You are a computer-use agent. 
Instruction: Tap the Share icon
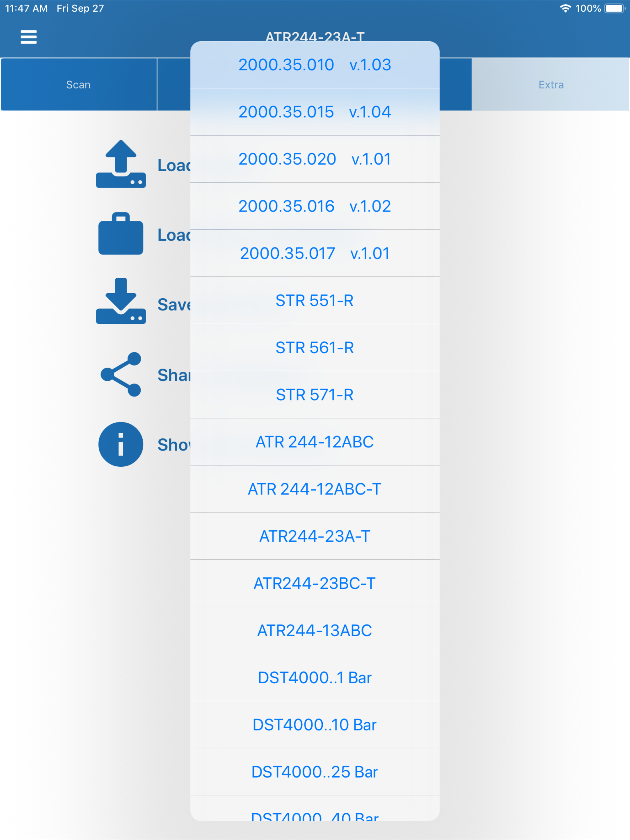(x=121, y=374)
